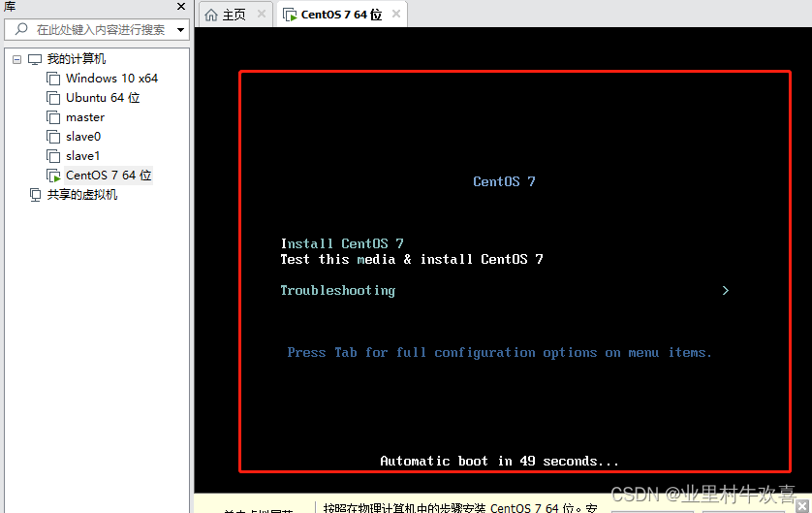The height and width of the screenshot is (513, 812).
Task: Click the Press Tab configuration hint text
Action: pos(499,353)
